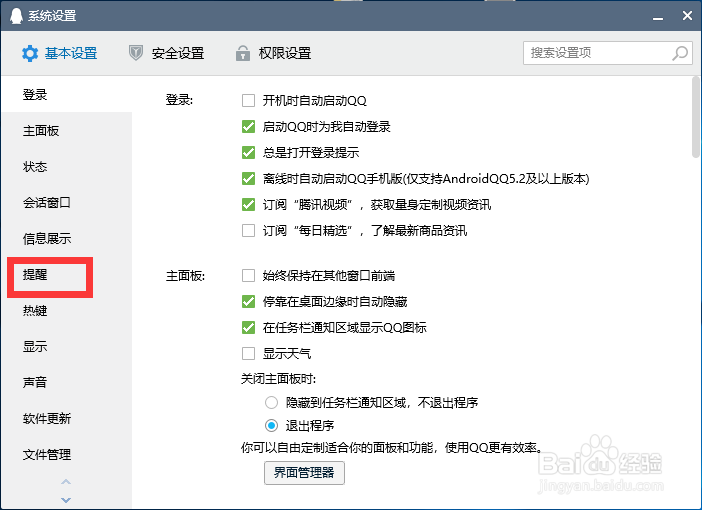702x510 pixels.
Task: Uncheck 在任务栏通知区域显示QQ图标
Action: 248,327
